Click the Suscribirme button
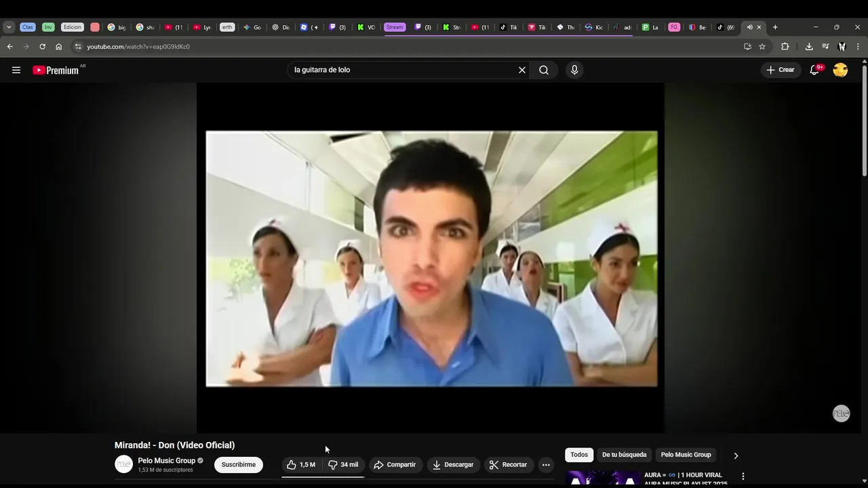Viewport: 868px width, 488px height. [x=239, y=464]
